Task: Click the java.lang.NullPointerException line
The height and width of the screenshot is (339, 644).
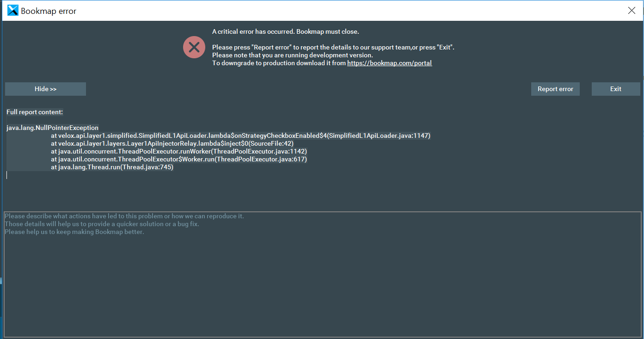Action: click(53, 128)
